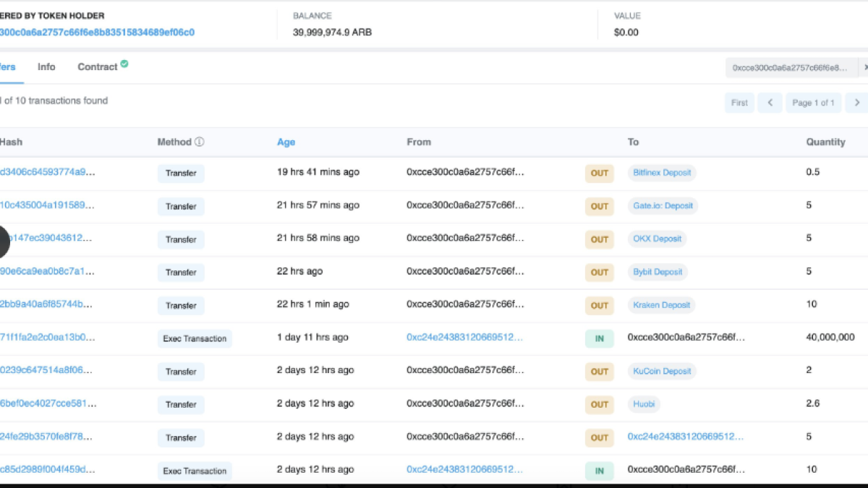Switch to the Contract tab
This screenshot has height=488, width=868.
[x=97, y=67]
